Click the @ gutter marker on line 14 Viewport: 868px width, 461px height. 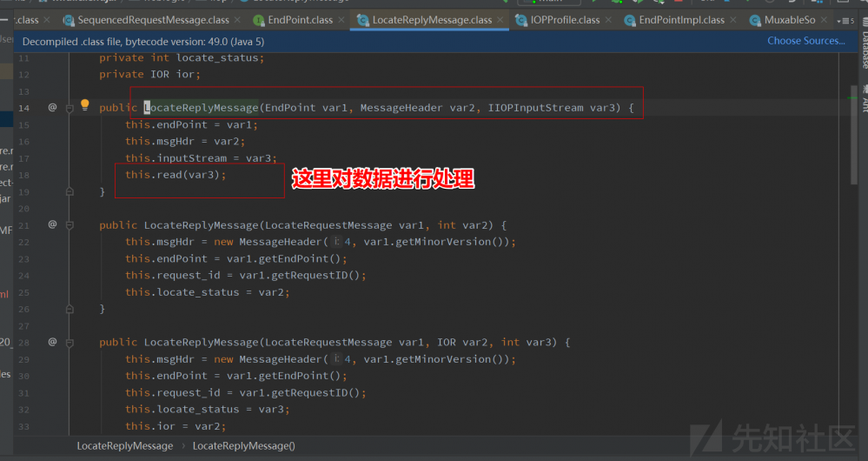click(53, 107)
